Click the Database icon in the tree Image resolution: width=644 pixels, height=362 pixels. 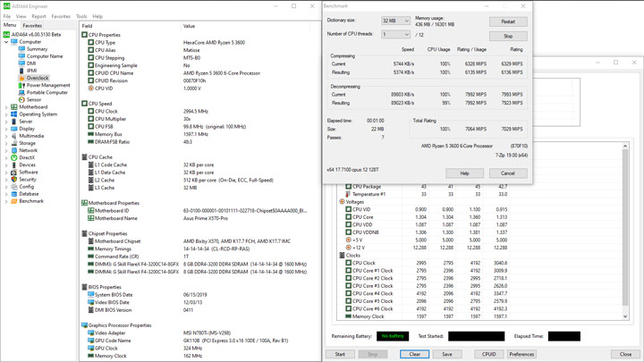(14, 194)
